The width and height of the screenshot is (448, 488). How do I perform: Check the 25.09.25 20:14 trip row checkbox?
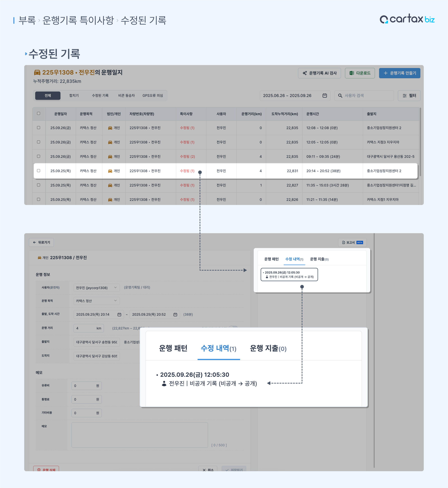click(x=39, y=171)
